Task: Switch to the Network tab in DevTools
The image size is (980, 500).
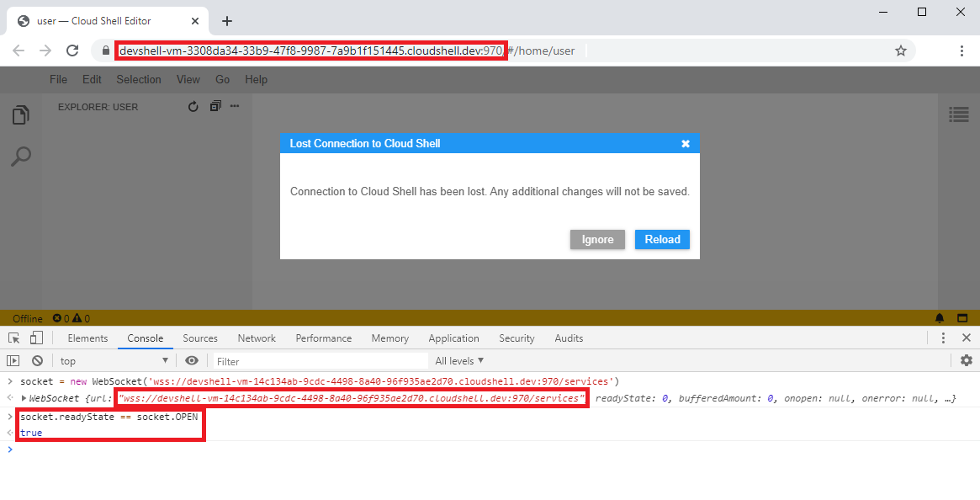Action: pyautogui.click(x=257, y=338)
